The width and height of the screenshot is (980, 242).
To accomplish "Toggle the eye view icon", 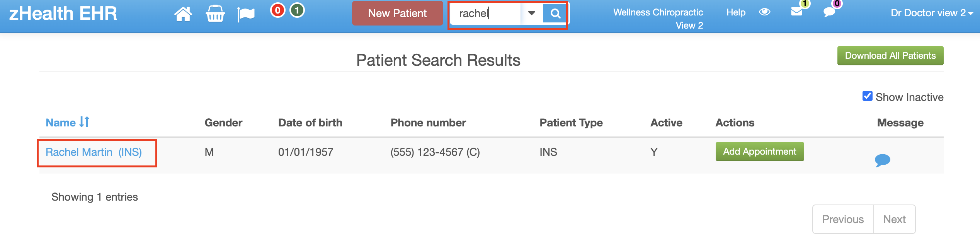I will (764, 12).
